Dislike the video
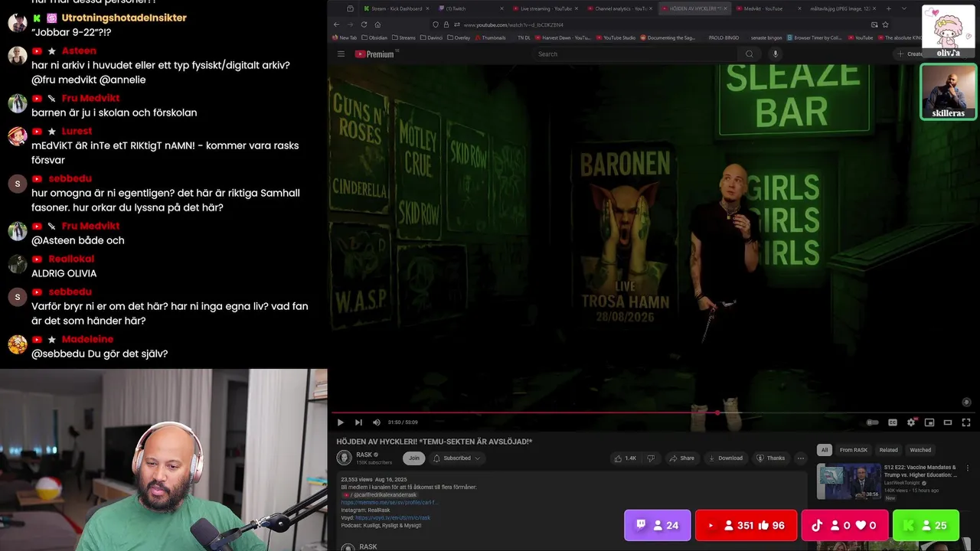 tap(651, 458)
